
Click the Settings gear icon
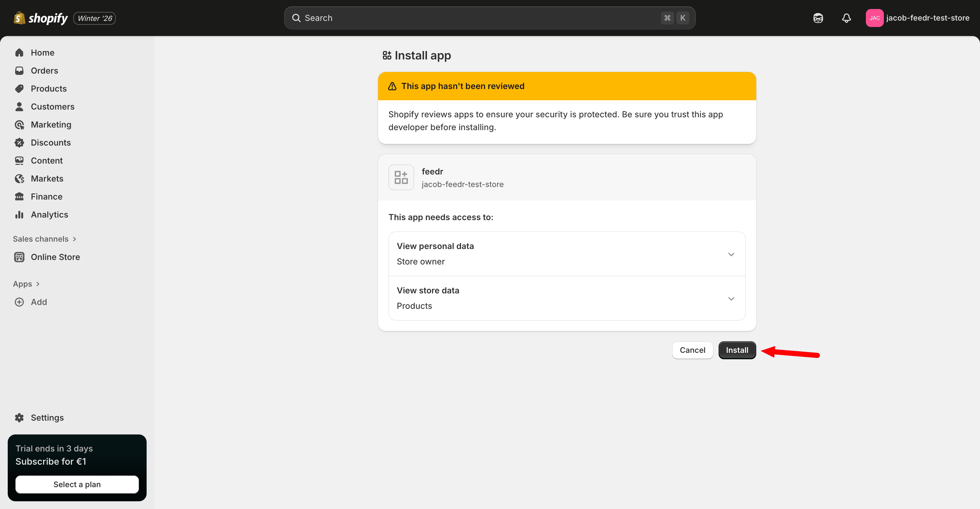tap(19, 417)
